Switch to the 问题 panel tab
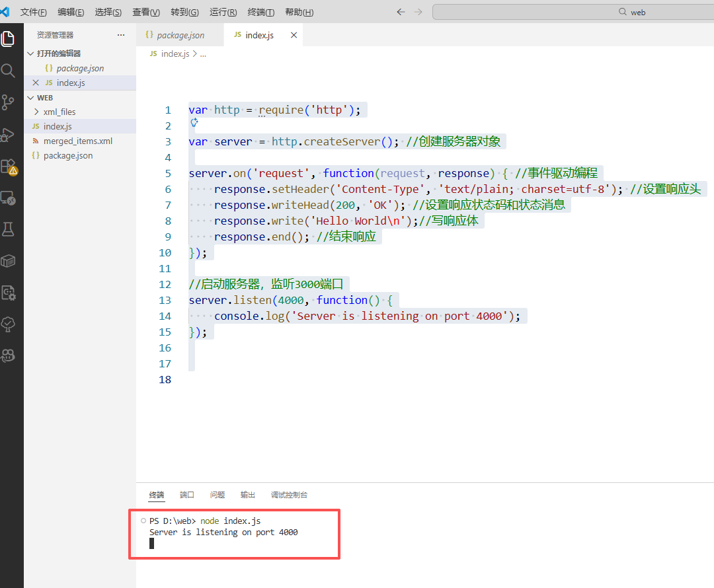This screenshot has height=588, width=714. (x=218, y=495)
